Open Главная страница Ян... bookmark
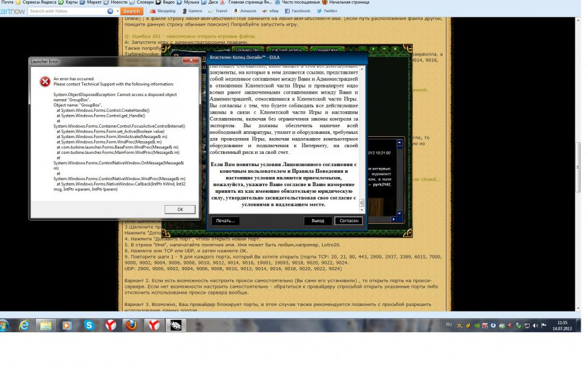 click(247, 2)
